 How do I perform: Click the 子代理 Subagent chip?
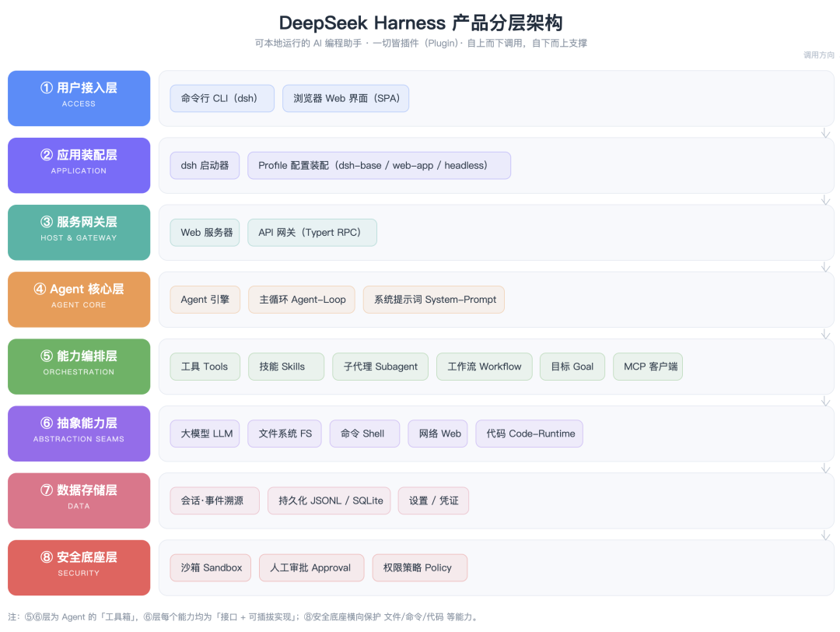pos(380,366)
